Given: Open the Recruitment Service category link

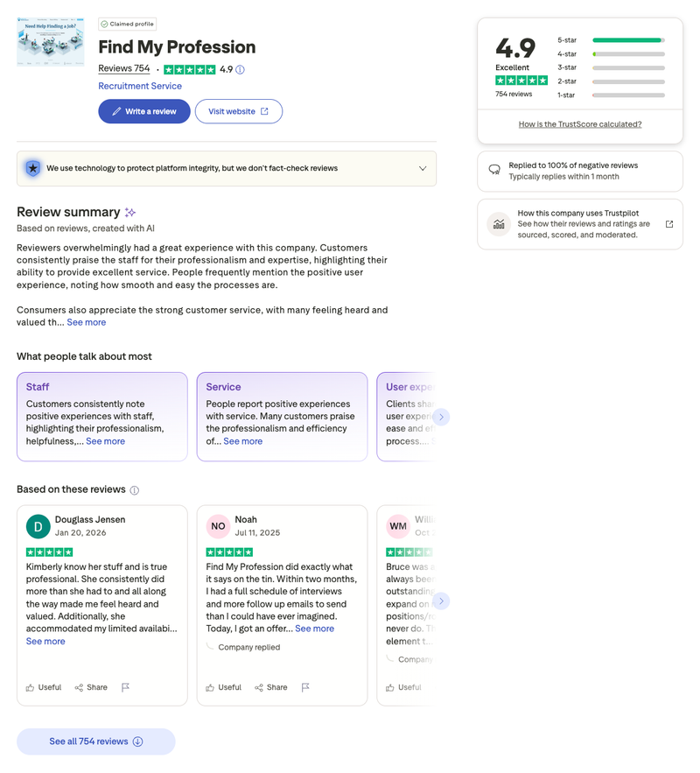Looking at the screenshot, I should 140,86.
